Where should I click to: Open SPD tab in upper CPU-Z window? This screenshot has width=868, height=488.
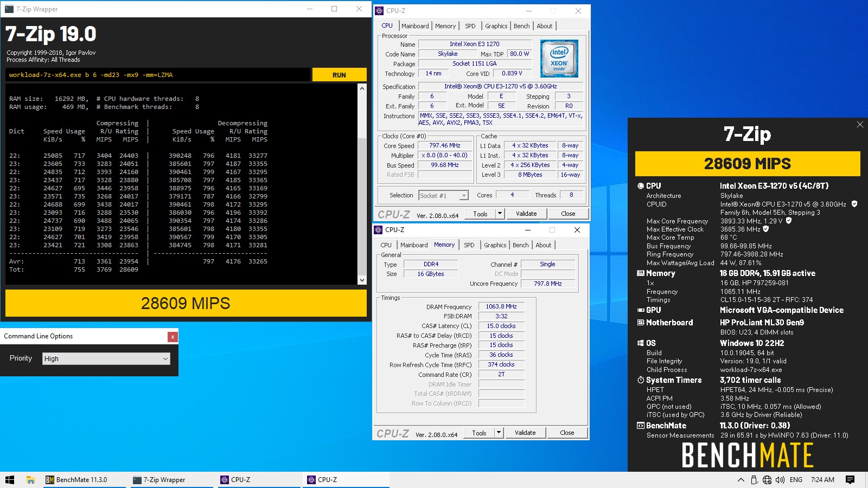click(x=470, y=26)
